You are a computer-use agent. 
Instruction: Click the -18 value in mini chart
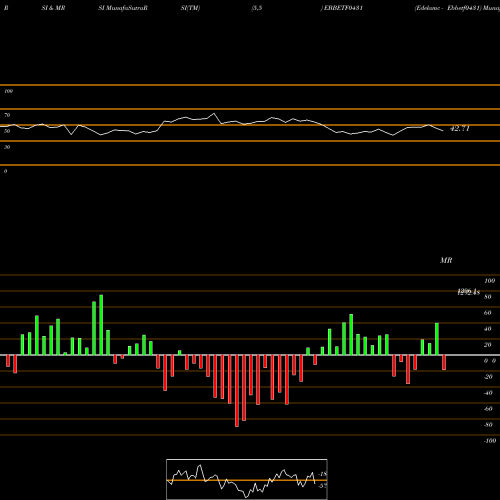[x=323, y=474]
